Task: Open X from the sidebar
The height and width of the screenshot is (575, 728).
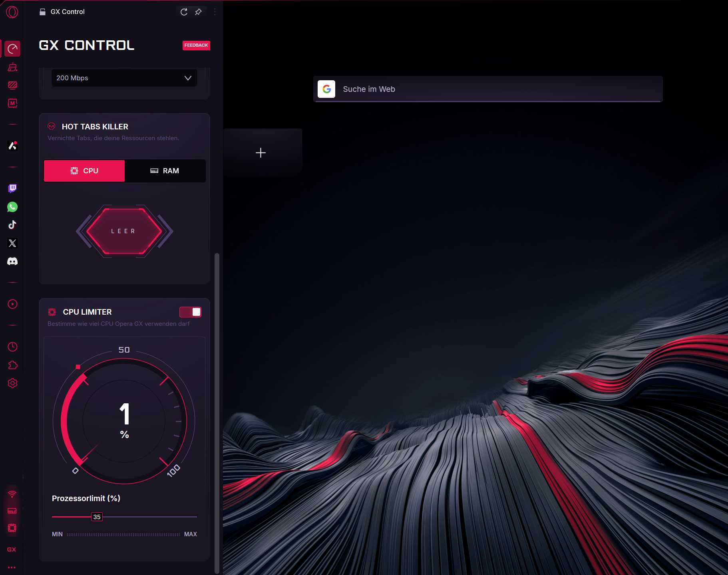Action: pos(12,243)
